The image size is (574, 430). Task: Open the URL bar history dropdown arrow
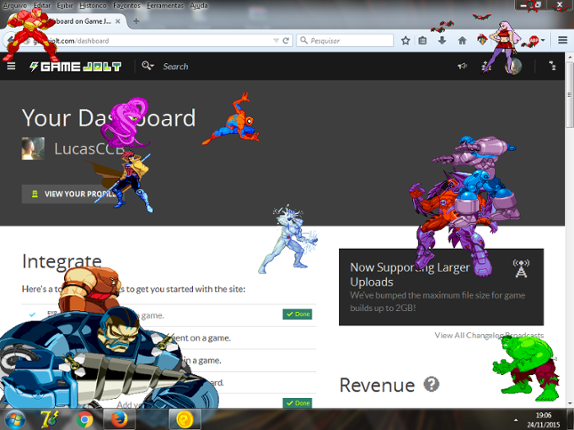[276, 41]
